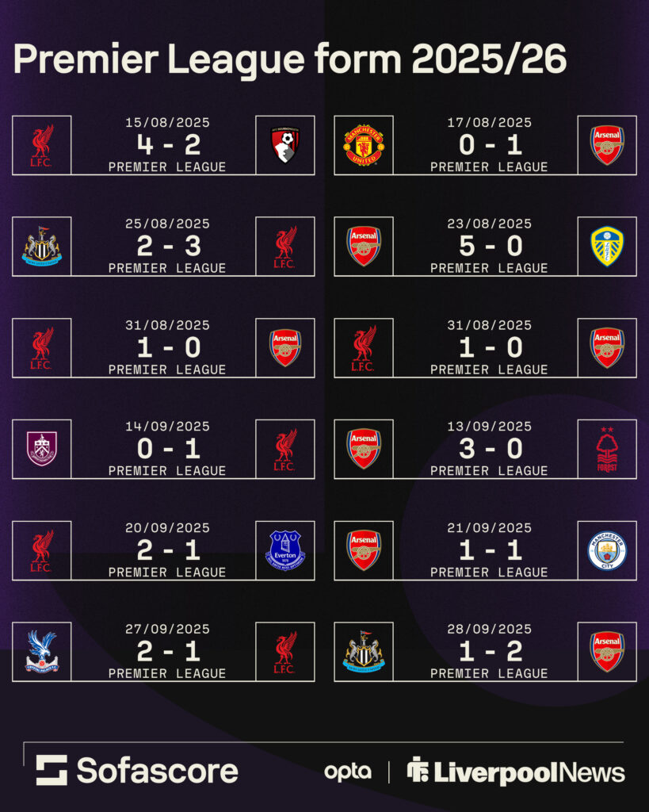
Task: Select the 4 - 2 scoreline
Action: tap(167, 144)
